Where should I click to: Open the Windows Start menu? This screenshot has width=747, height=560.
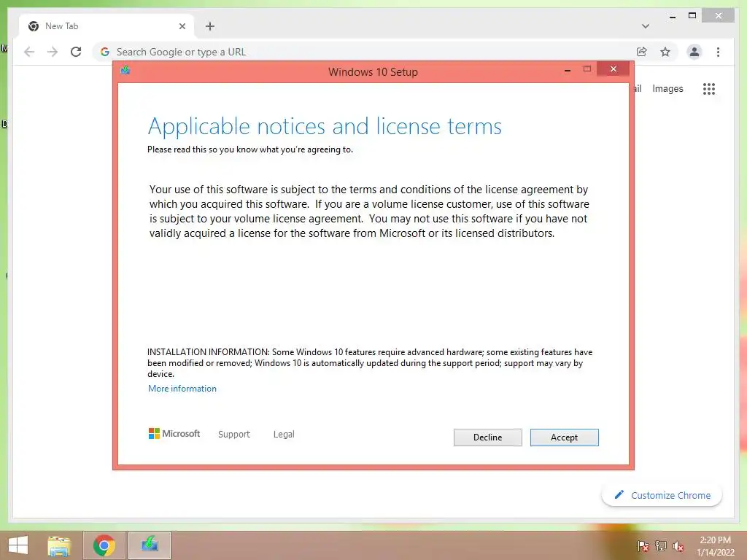18,545
